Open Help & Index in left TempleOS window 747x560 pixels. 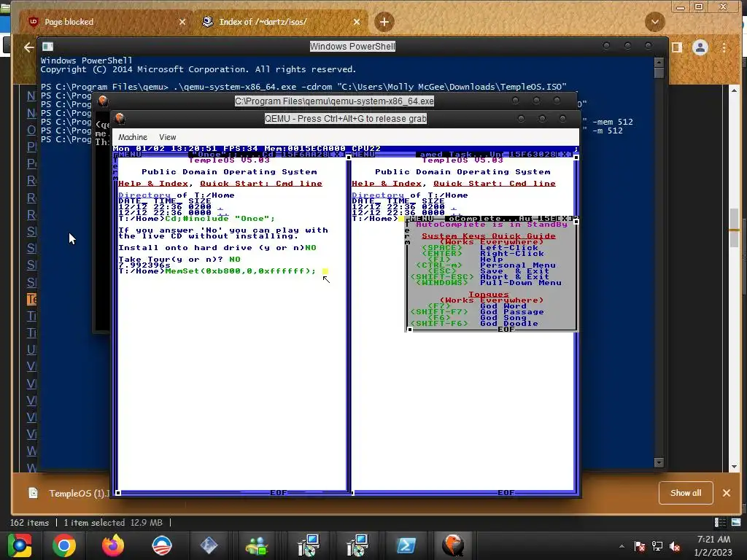pos(153,183)
